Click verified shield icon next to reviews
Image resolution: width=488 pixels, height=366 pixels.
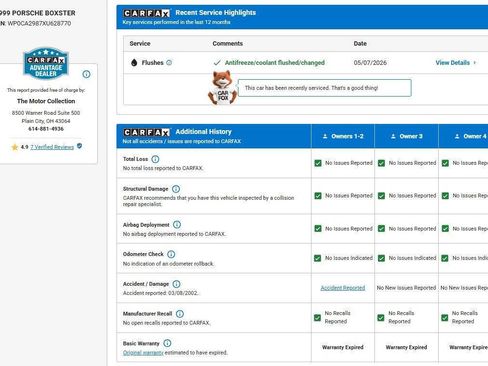click(x=79, y=146)
